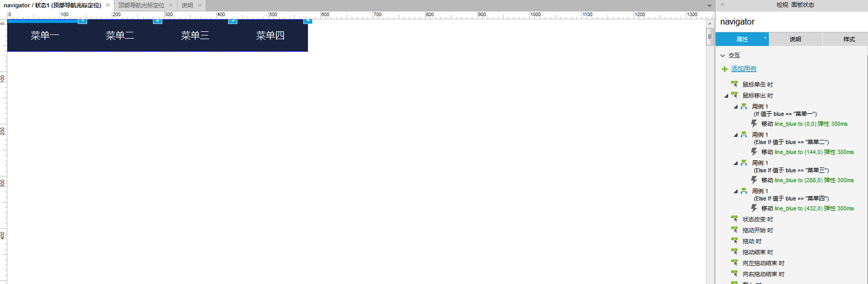Select the 菜单三 navigation item on canvas
Screen dimensions: 868x284
[195, 35]
